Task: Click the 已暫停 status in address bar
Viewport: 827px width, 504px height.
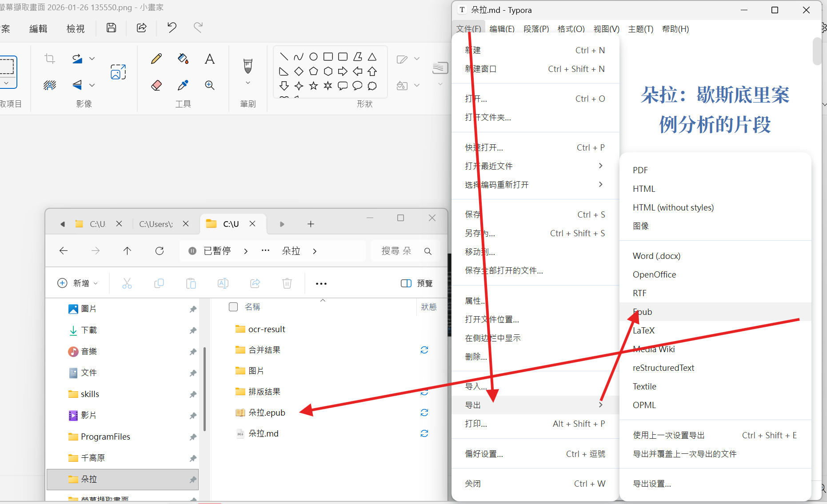Action: pyautogui.click(x=217, y=251)
